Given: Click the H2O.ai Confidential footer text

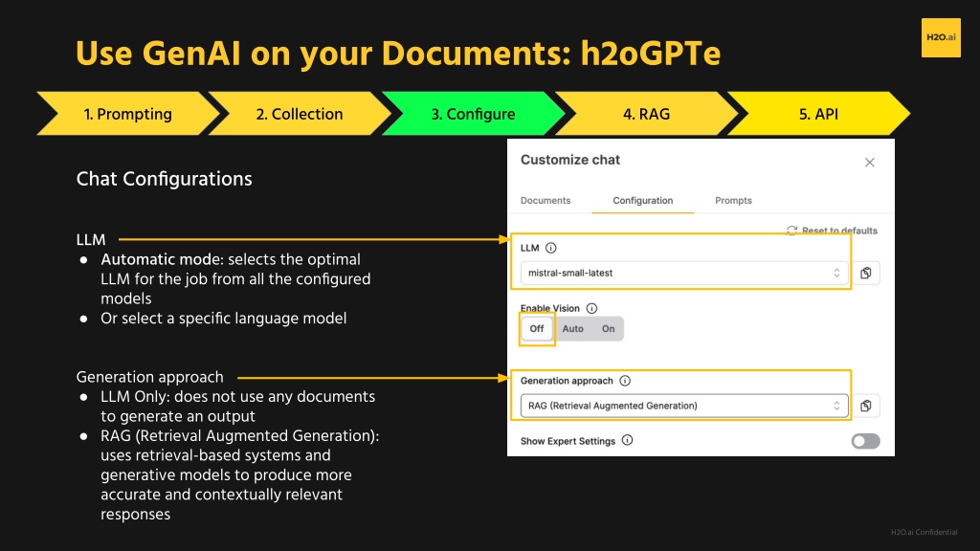Looking at the screenshot, I should tap(924, 532).
